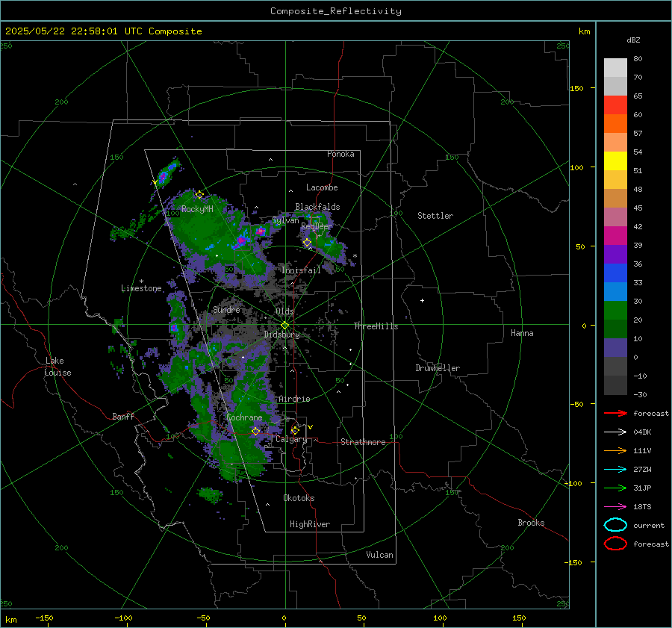Pick the light gray 70-80 dBZ legend swatch

[x=615, y=68]
